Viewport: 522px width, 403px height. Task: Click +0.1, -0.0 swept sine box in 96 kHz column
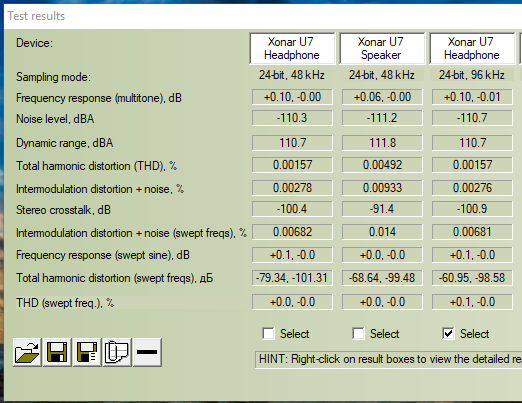tap(472, 255)
